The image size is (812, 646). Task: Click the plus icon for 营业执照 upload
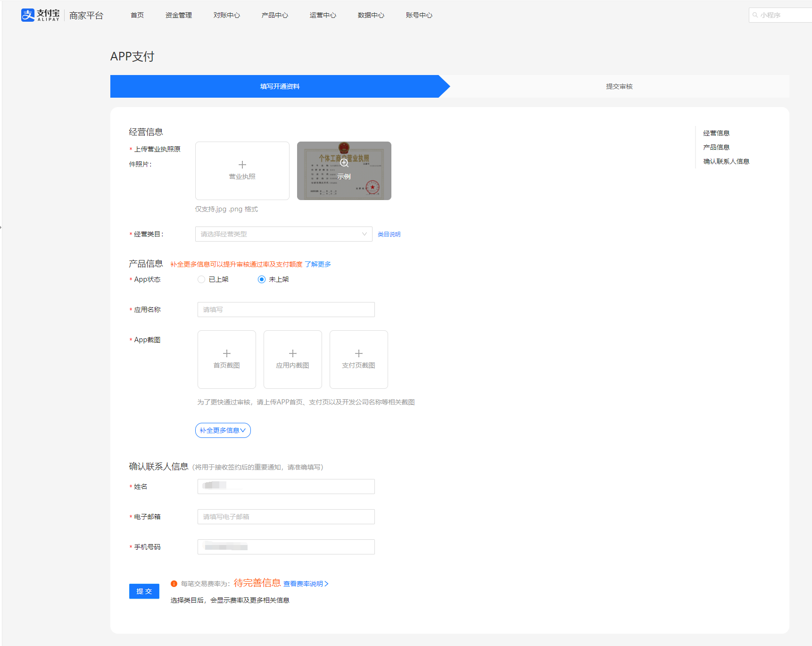coord(242,165)
